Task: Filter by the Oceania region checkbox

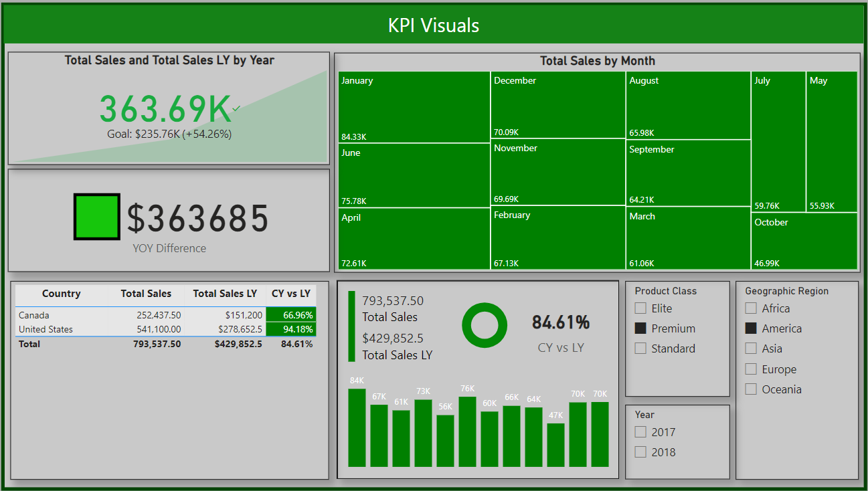Action: pyautogui.click(x=751, y=389)
